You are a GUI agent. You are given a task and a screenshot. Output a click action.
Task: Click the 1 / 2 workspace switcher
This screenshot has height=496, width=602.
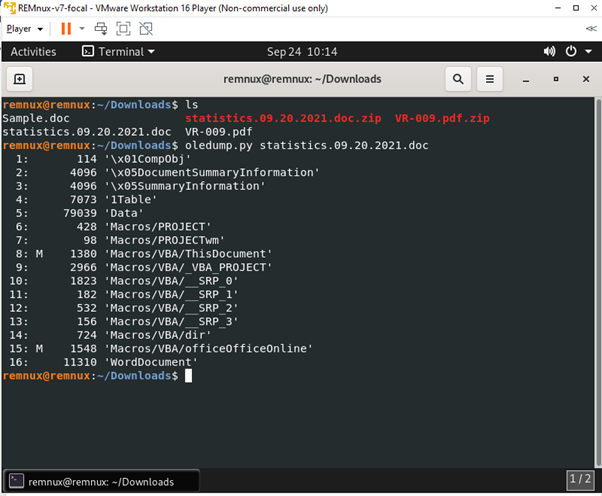coord(580,479)
